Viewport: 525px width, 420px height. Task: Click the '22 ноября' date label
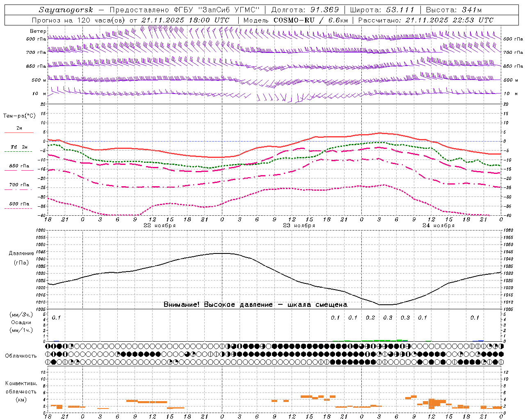[x=159, y=226]
